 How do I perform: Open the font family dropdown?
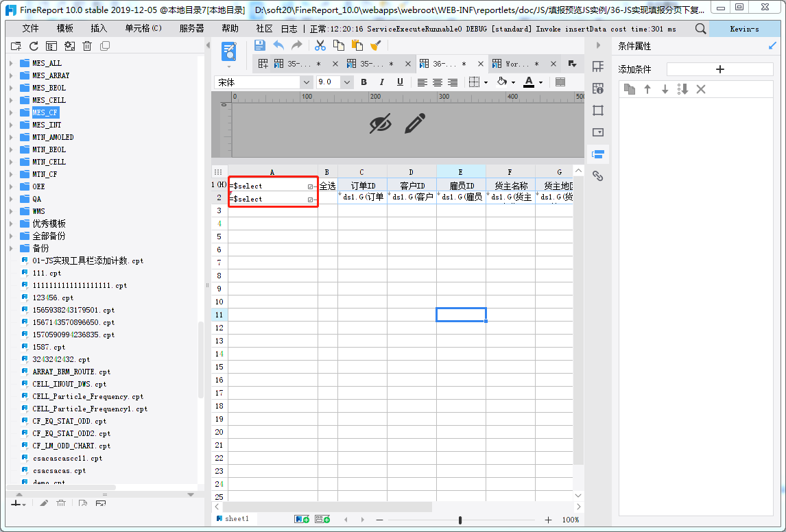coord(306,82)
